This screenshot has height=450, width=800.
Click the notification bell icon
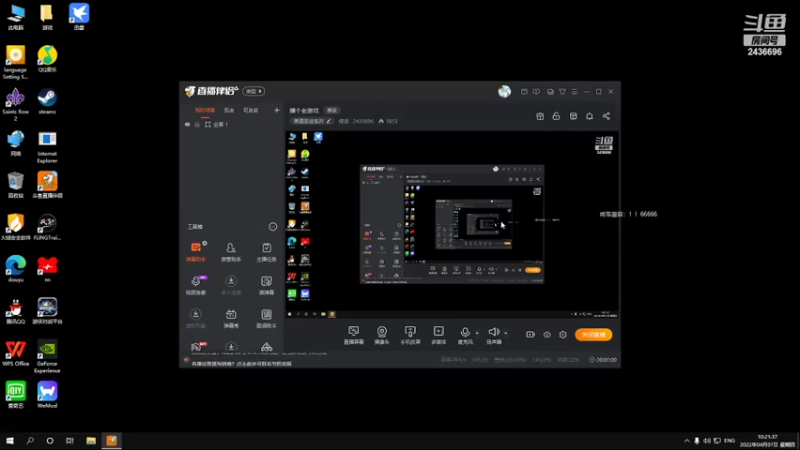(x=589, y=116)
